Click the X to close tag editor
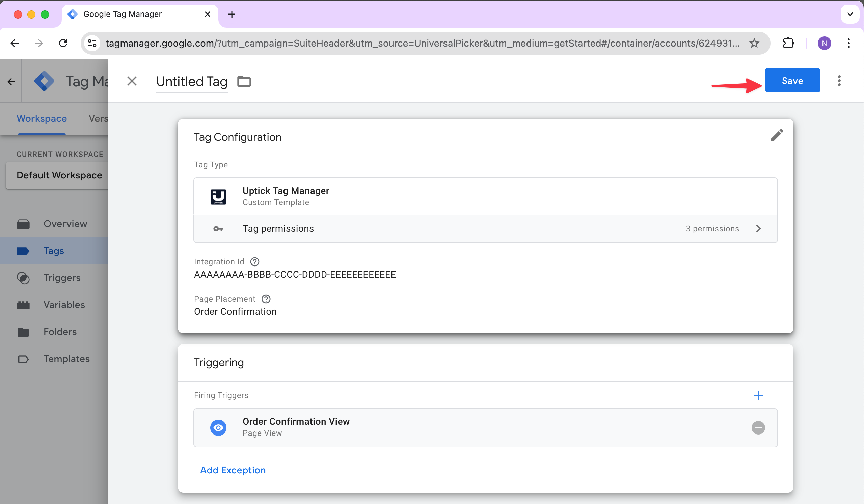 (x=132, y=81)
